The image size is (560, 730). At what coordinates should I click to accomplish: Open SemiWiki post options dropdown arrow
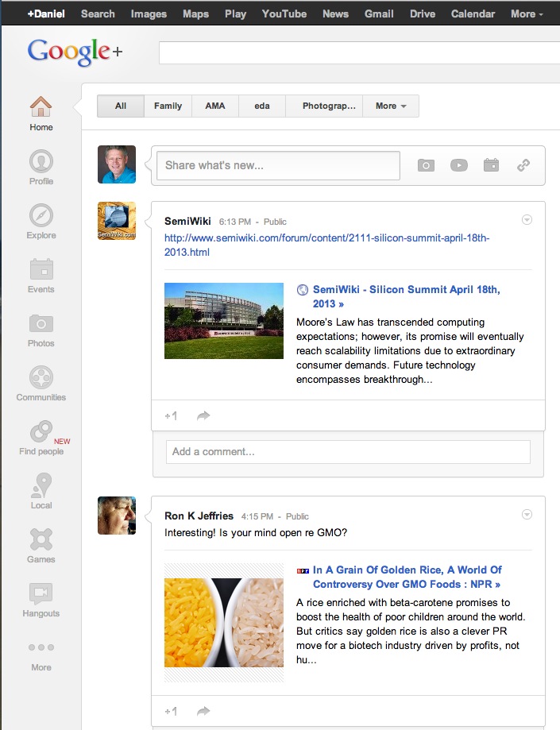click(527, 220)
